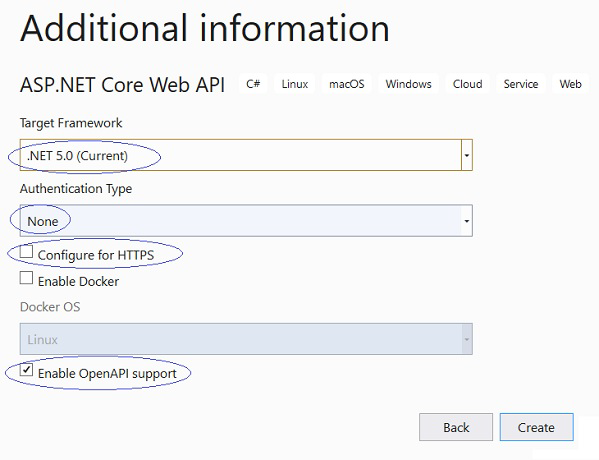Enable the Docker checkbox
This screenshot has height=460, width=599.
click(x=26, y=278)
